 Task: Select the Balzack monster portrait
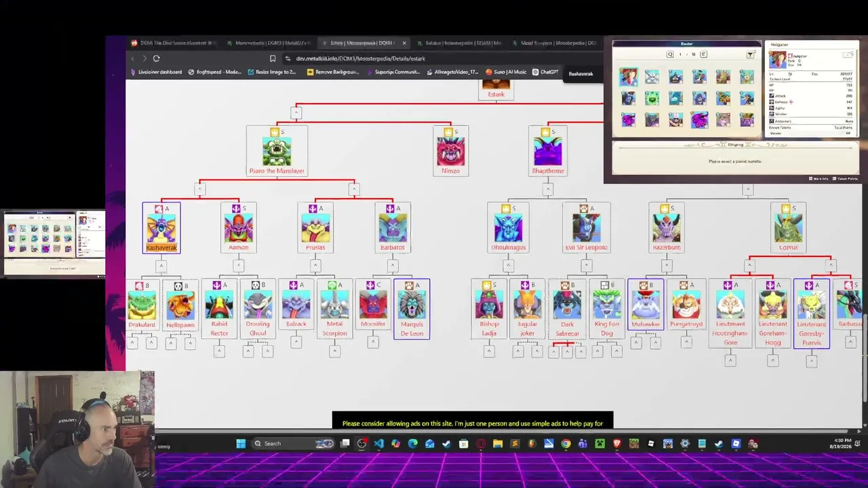(296, 305)
